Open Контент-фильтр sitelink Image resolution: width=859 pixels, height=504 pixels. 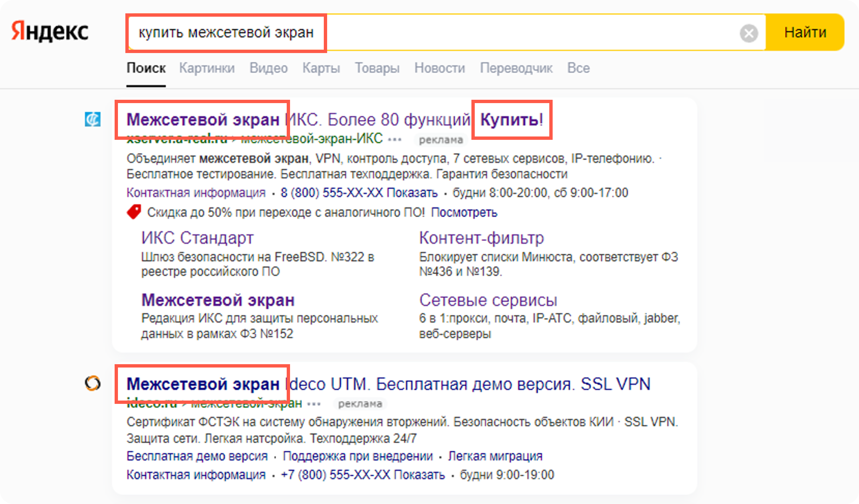(481, 238)
